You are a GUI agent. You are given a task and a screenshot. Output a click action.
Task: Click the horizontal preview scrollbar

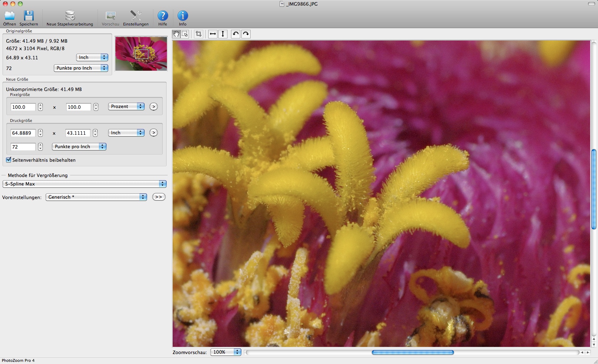pyautogui.click(x=413, y=352)
